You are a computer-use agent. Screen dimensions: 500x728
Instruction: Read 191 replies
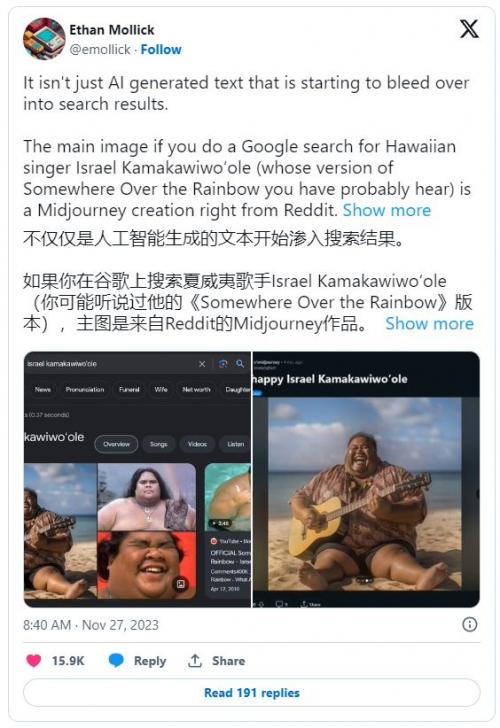252,693
